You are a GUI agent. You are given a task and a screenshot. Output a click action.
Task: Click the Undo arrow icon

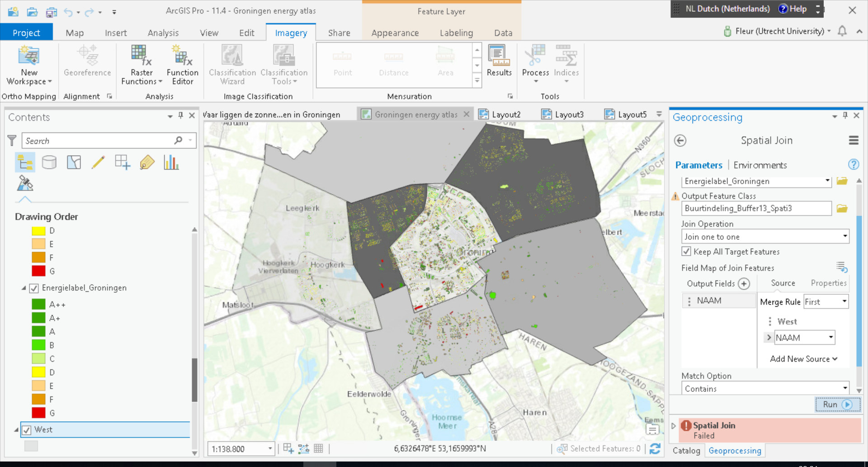68,12
